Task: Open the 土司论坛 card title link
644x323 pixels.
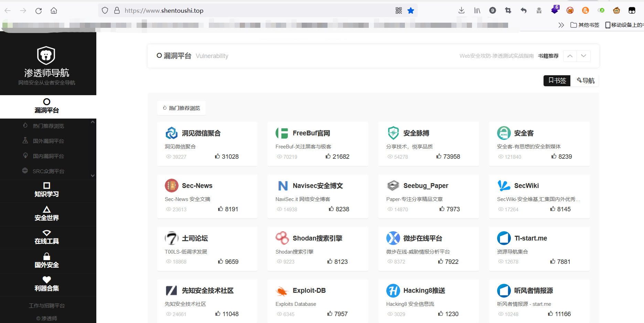Action: coord(195,238)
